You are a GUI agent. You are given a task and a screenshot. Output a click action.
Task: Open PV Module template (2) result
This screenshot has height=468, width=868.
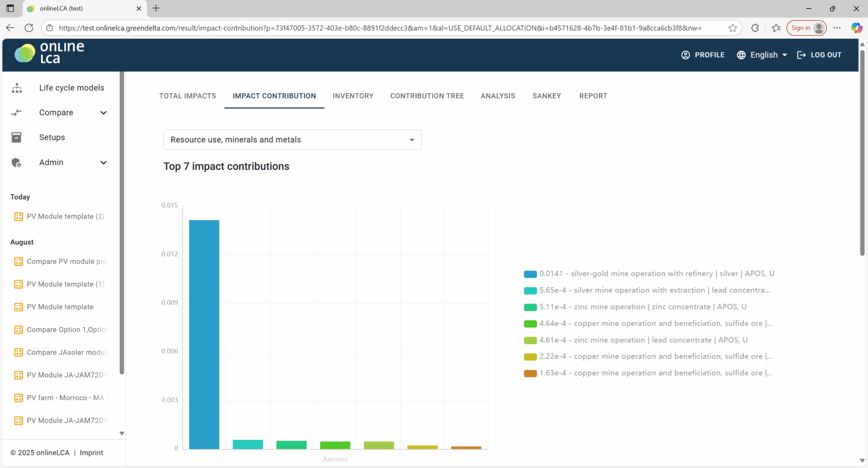click(65, 217)
